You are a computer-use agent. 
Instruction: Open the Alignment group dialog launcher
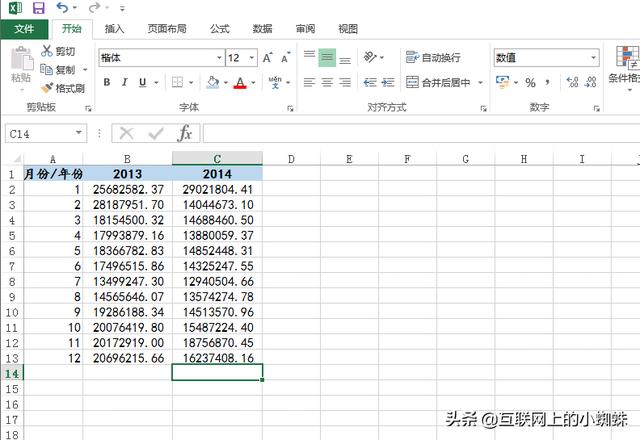click(x=484, y=109)
